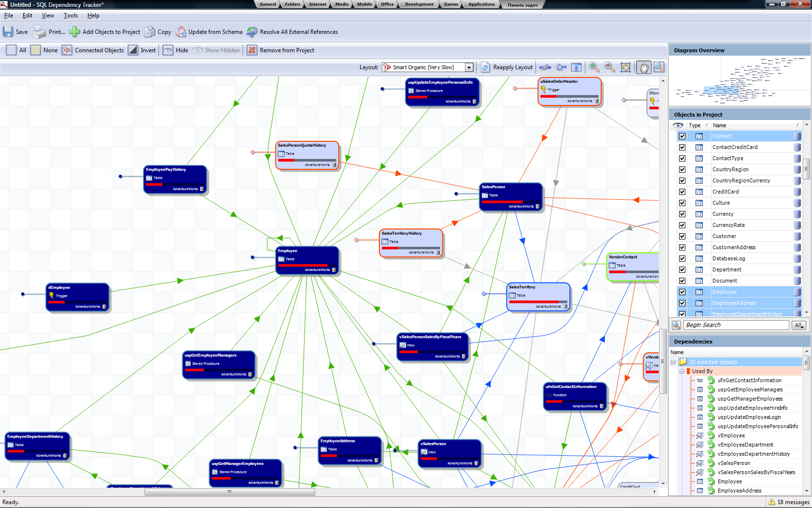Screen dimensions: 812x508
Task: Click the Hide objects eye icon
Action: coord(168,50)
